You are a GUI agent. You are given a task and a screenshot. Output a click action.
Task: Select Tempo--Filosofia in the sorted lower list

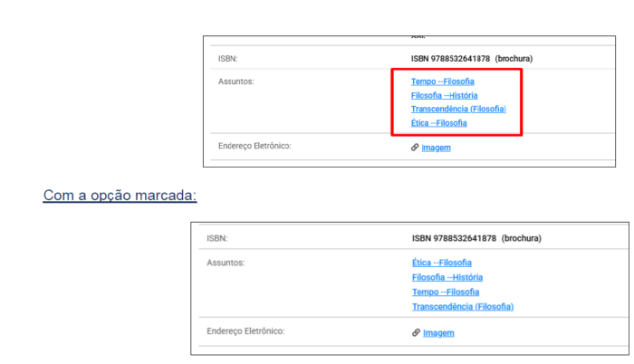point(446,292)
